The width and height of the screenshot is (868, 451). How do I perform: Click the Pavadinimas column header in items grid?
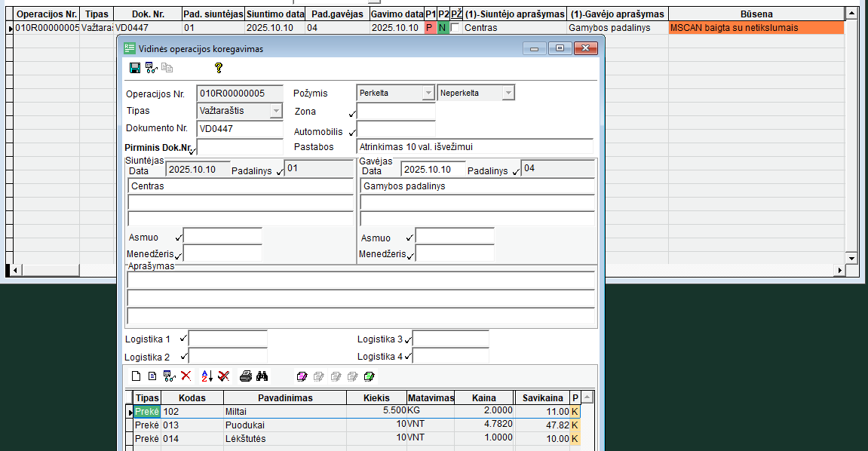coord(284,397)
